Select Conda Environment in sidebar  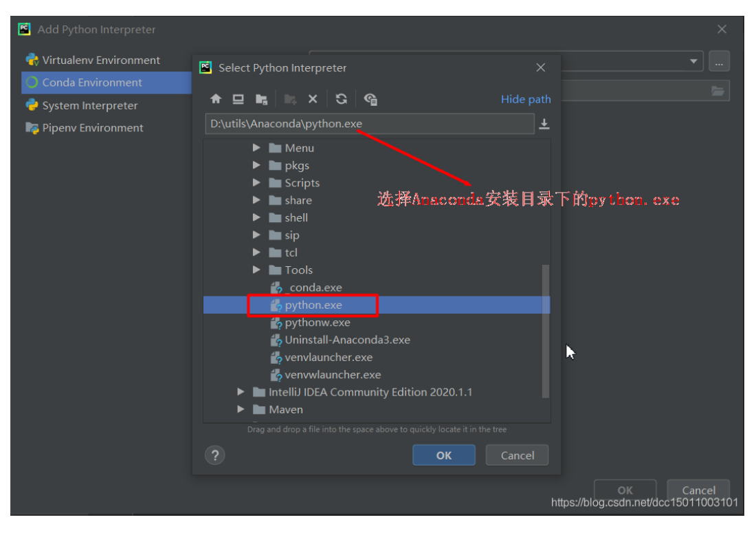click(106, 83)
